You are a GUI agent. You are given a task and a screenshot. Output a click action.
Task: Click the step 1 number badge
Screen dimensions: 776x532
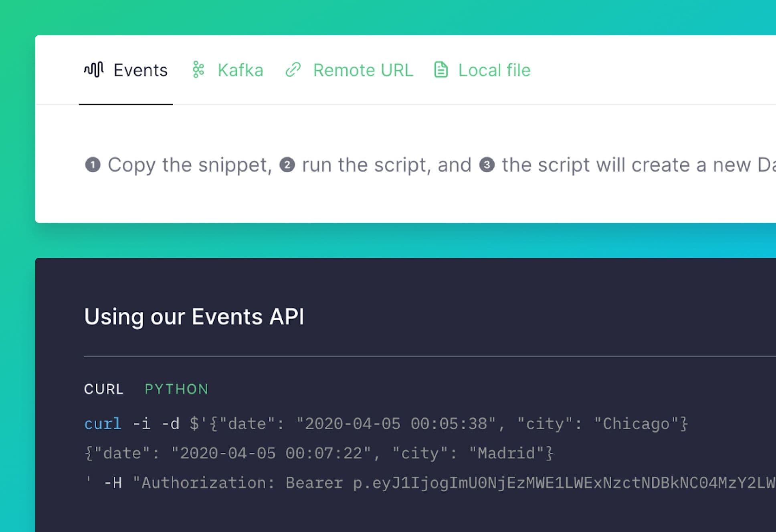coord(93,165)
